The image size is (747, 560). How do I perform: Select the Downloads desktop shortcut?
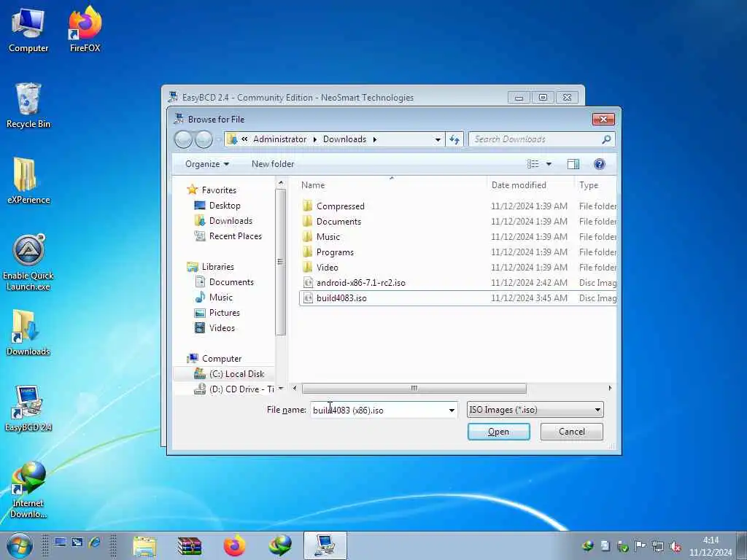click(28, 332)
